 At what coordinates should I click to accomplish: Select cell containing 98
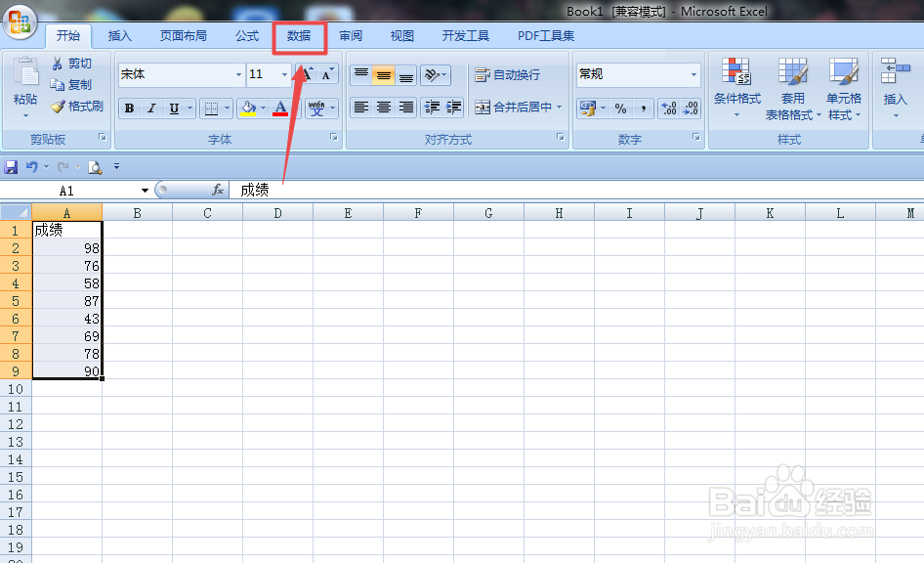click(67, 247)
